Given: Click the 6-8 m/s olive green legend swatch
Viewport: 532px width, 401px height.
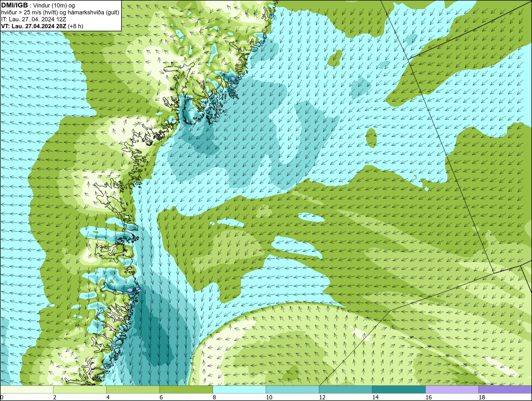Looking at the screenshot, I should [x=186, y=389].
